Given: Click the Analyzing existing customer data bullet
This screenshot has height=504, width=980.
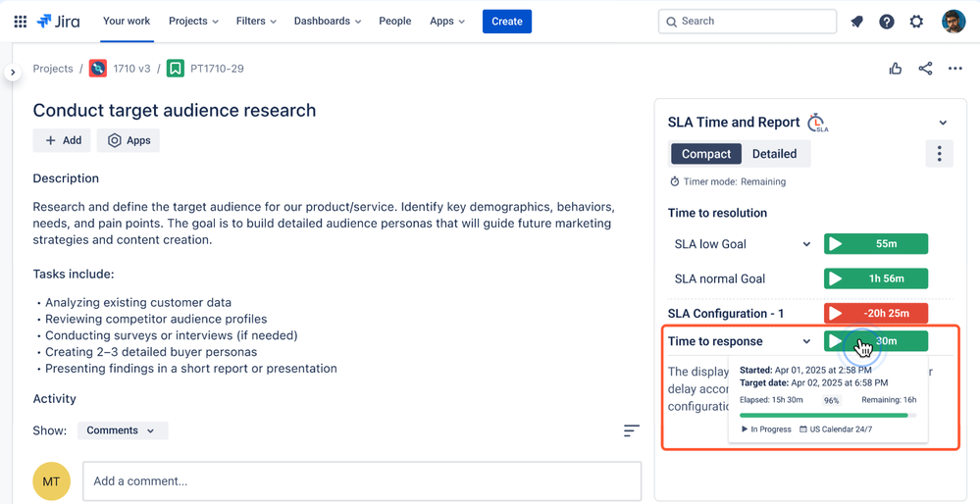Looking at the screenshot, I should (x=138, y=303).
